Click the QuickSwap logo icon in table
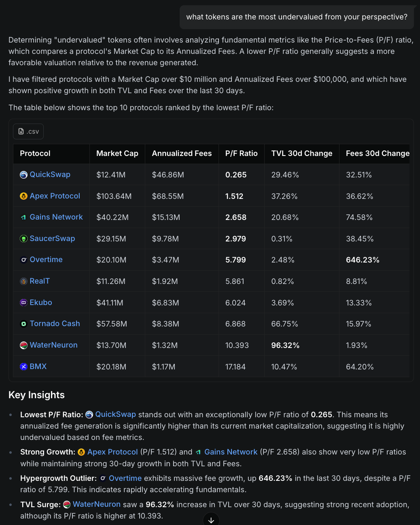This screenshot has height=525, width=420. tap(24, 175)
